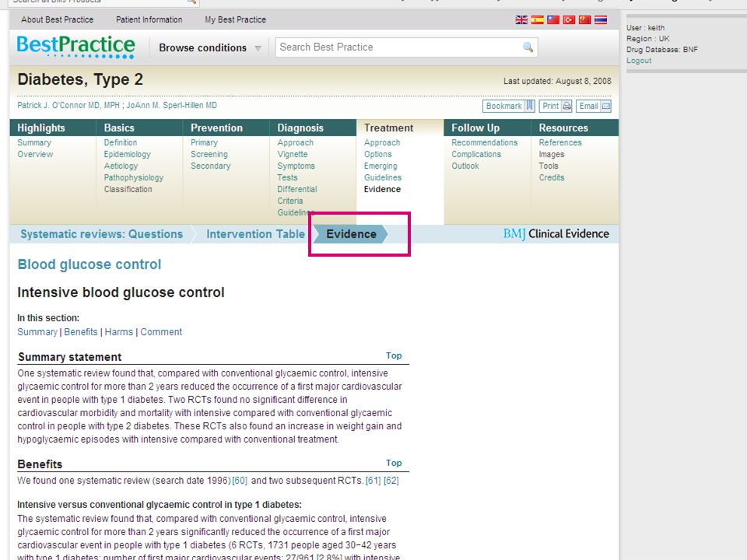Viewport: 747px width, 560px height.
Task: Open reference [62] citation
Action: click(x=391, y=481)
